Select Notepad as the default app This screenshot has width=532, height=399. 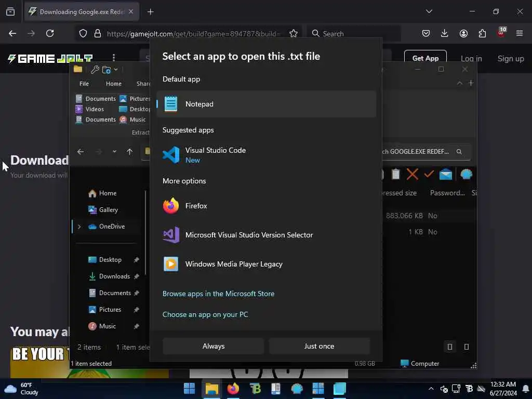click(267, 104)
